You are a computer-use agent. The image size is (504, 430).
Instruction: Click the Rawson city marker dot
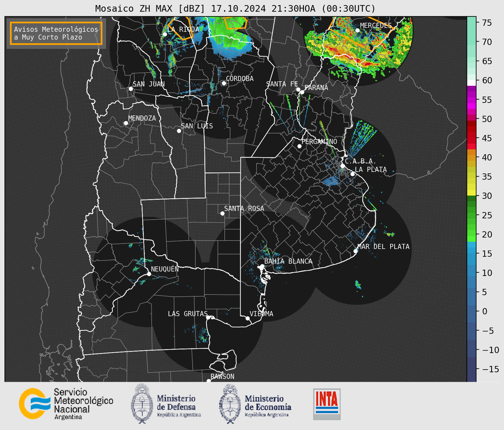[x=209, y=381]
